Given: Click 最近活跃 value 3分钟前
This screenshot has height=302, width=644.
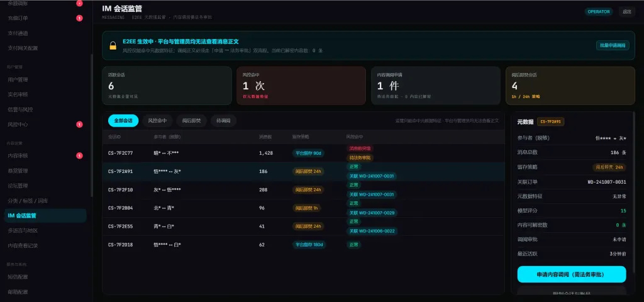Looking at the screenshot, I should pyautogui.click(x=618, y=254).
